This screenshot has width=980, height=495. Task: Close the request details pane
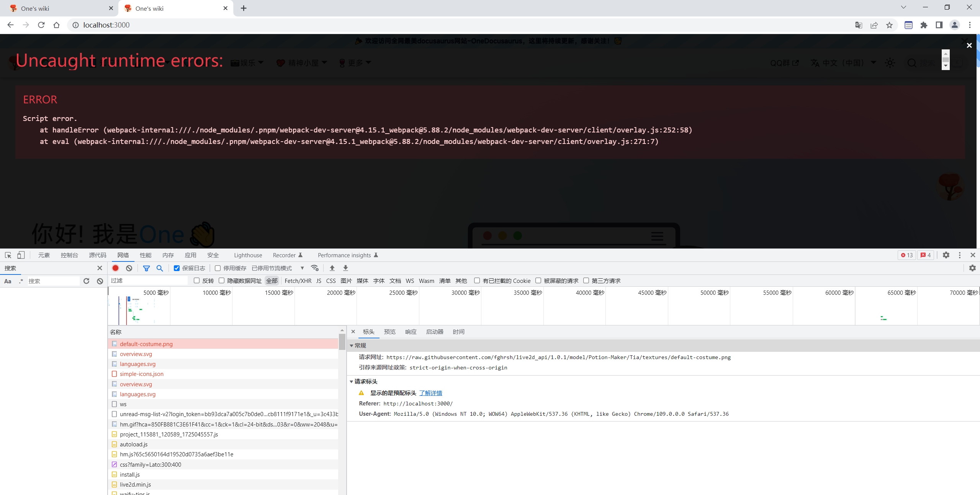coord(353,332)
